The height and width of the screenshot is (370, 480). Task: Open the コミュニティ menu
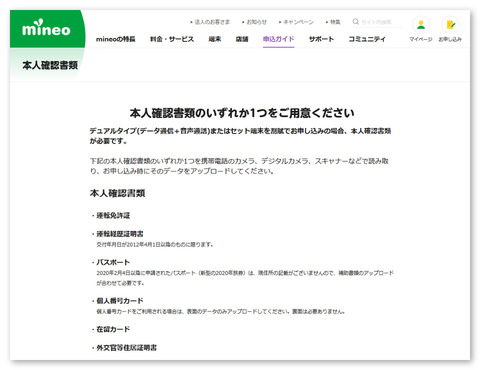point(367,39)
